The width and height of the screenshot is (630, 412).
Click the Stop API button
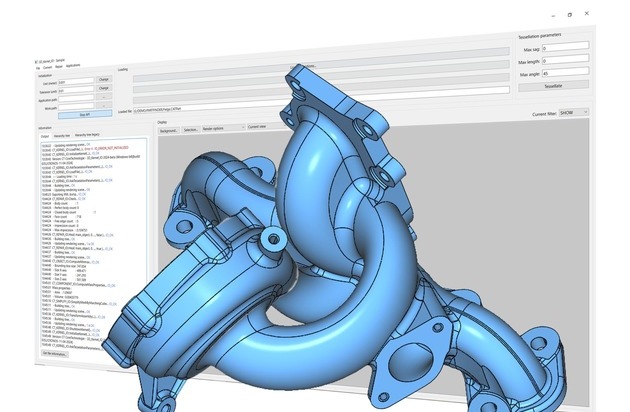pos(85,115)
